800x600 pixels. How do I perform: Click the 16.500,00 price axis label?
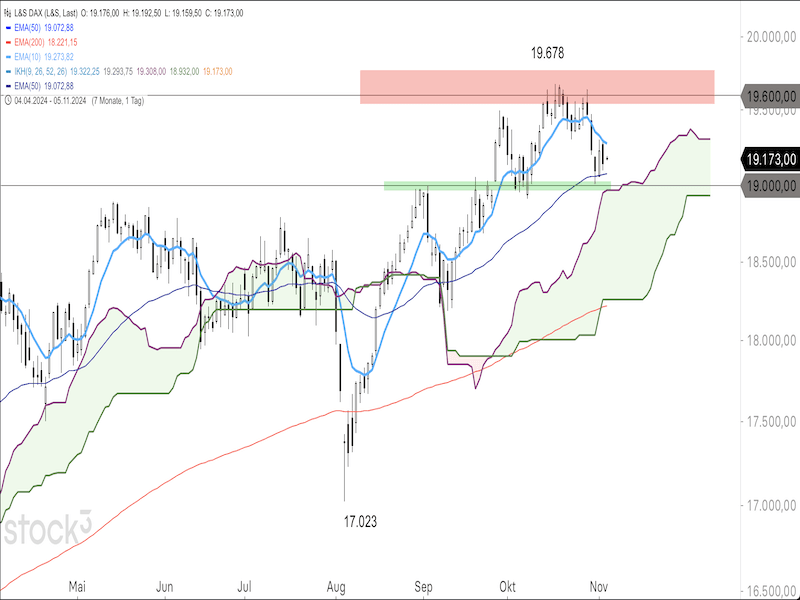[770, 591]
